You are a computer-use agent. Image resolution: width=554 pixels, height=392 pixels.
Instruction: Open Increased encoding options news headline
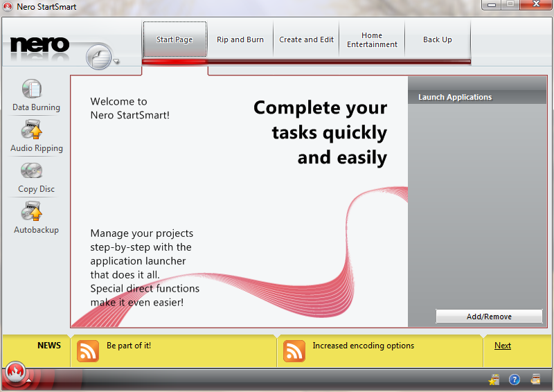[363, 346]
